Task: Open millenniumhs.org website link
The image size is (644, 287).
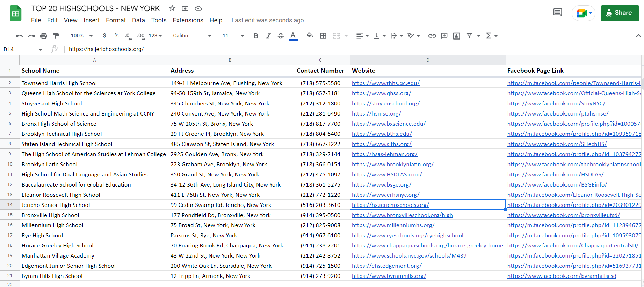Action: point(393,225)
